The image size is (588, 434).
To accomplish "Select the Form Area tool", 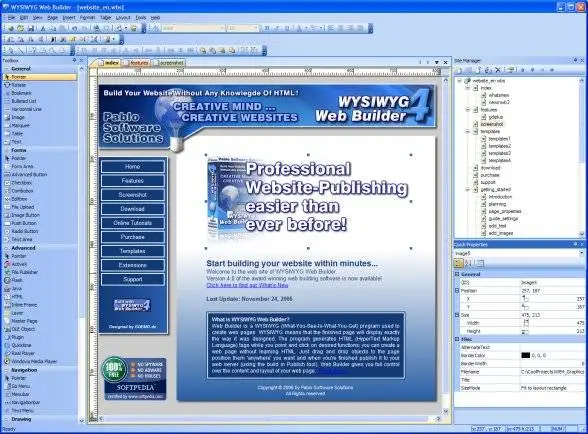I will click(x=22, y=166).
